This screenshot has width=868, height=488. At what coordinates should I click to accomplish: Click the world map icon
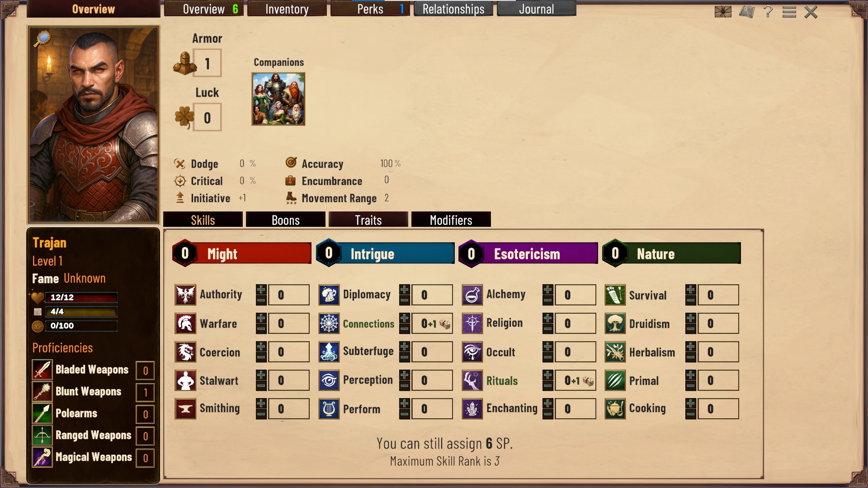point(747,12)
